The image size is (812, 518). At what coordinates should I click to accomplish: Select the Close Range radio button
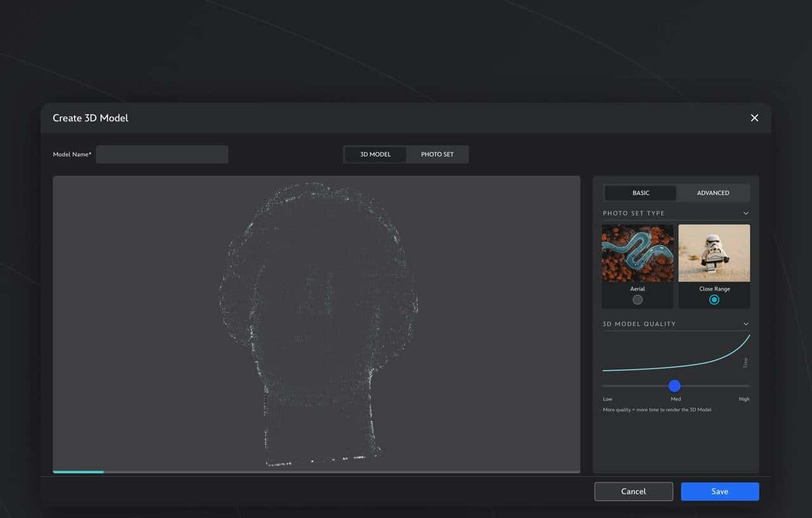pos(714,300)
